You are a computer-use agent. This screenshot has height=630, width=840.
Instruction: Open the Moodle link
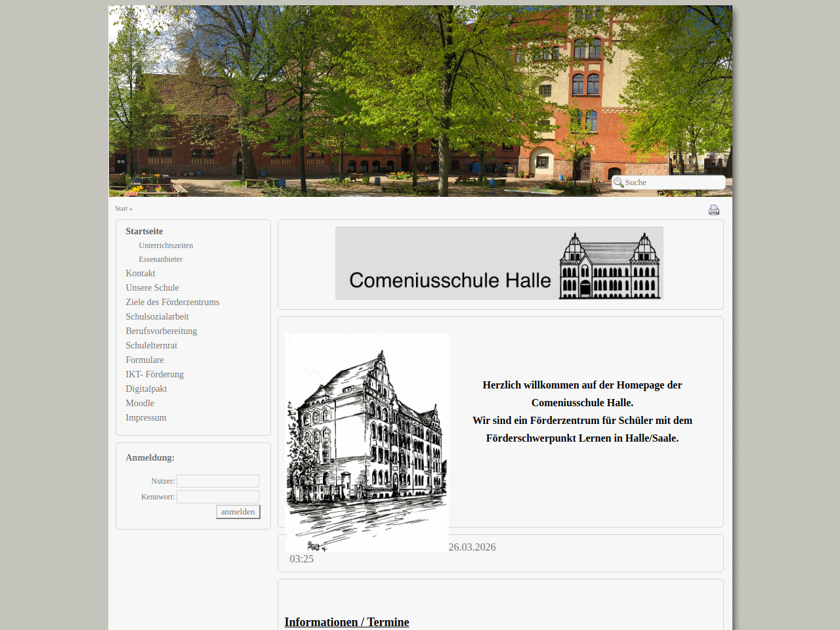(140, 403)
